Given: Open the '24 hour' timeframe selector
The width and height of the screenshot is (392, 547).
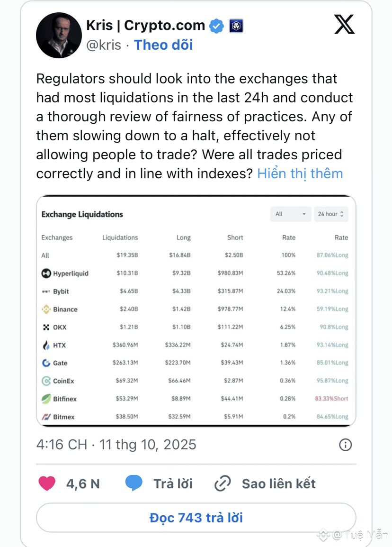Looking at the screenshot, I should coord(331,214).
